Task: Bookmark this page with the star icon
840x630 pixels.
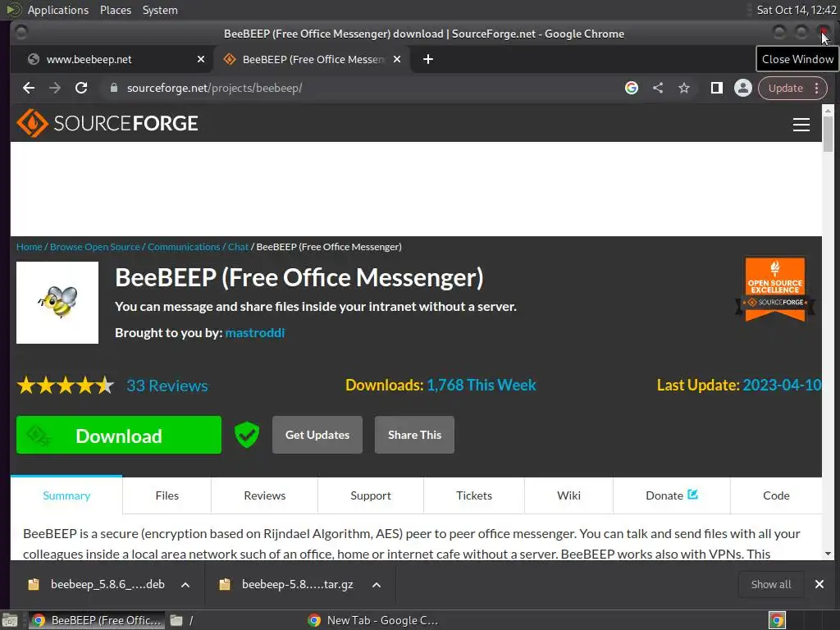Action: tap(684, 88)
